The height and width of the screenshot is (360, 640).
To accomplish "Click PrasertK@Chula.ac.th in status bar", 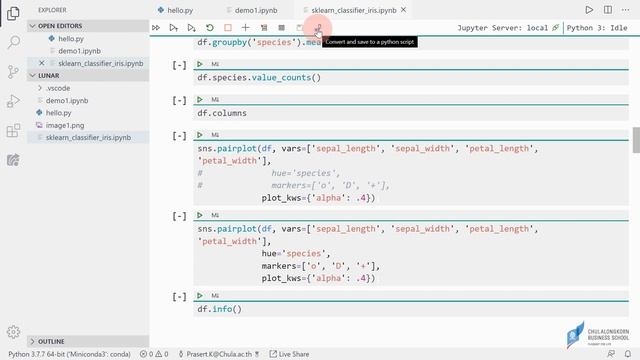I will [219, 354].
